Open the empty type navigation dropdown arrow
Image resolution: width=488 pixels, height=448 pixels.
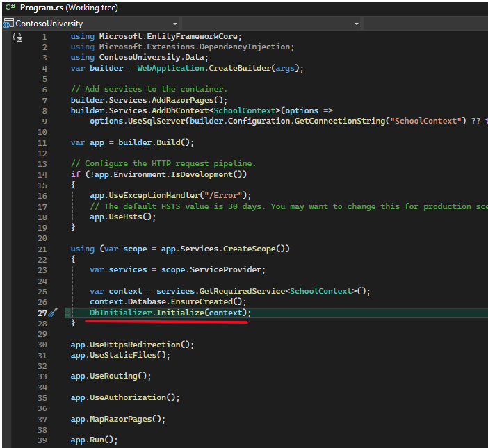[357, 24]
